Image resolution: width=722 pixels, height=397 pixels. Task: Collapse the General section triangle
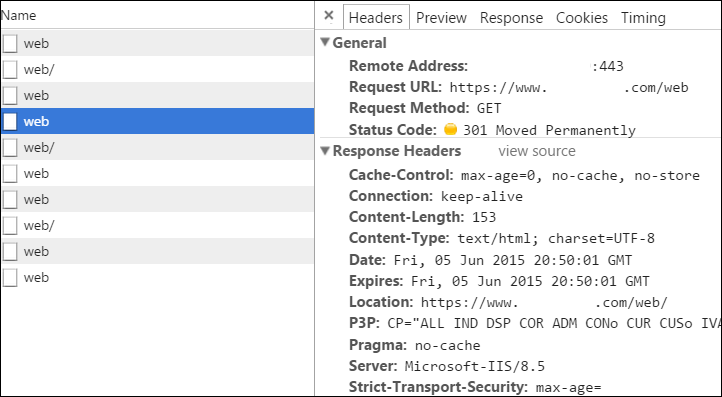coord(325,42)
